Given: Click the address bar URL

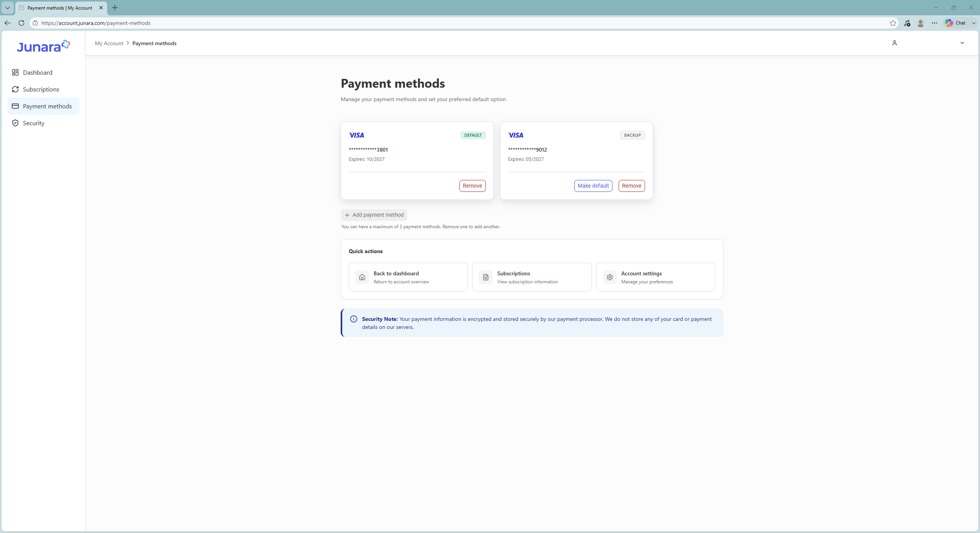Looking at the screenshot, I should click(x=96, y=23).
